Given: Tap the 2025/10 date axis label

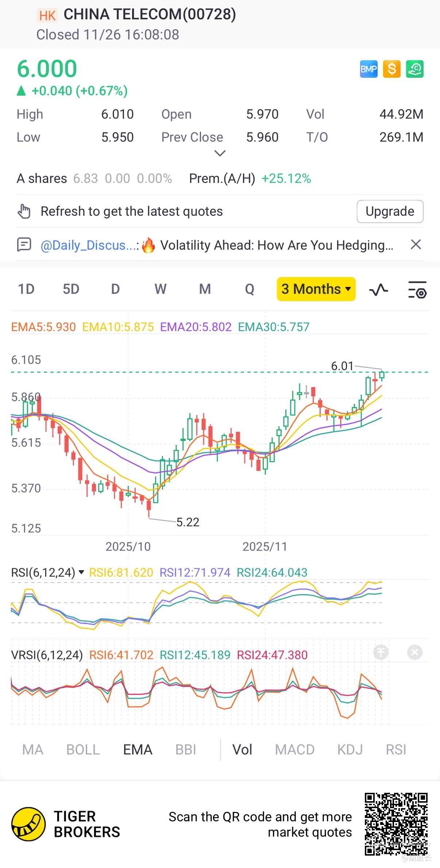Looking at the screenshot, I should click(128, 546).
